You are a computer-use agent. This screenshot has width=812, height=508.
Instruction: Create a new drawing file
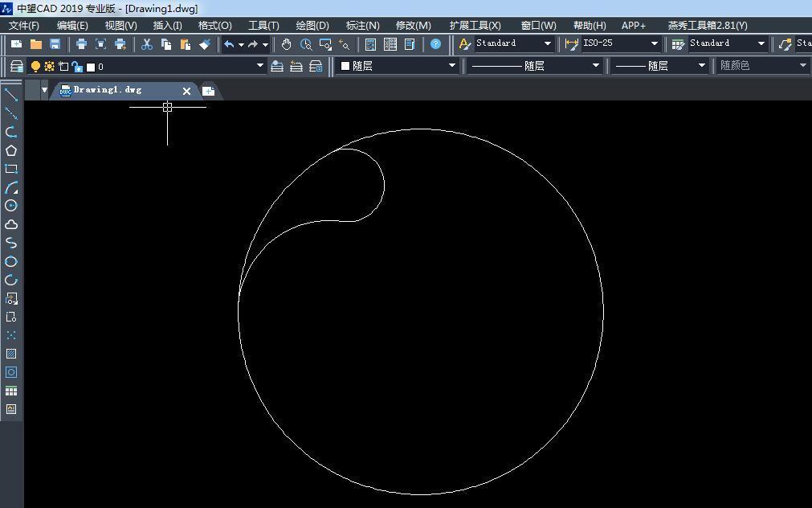pyautogui.click(x=17, y=44)
